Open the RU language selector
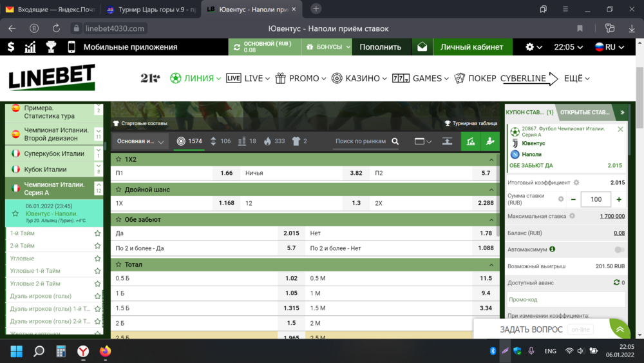Image resolution: width=644 pixels, height=363 pixels. (x=609, y=47)
